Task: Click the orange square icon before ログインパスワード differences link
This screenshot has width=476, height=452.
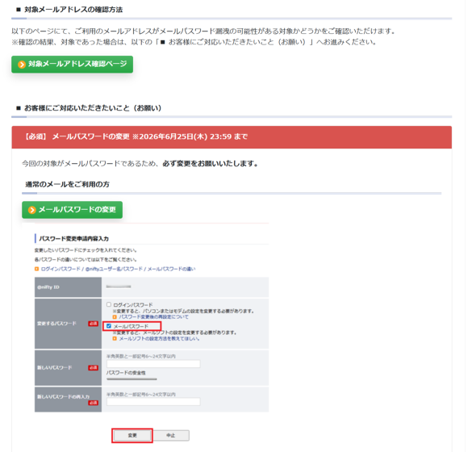Action: (x=37, y=269)
